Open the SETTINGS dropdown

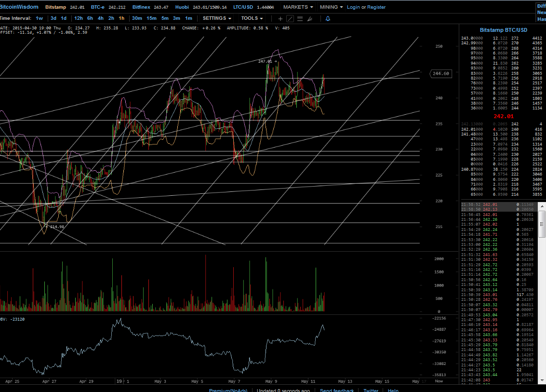pos(217,18)
